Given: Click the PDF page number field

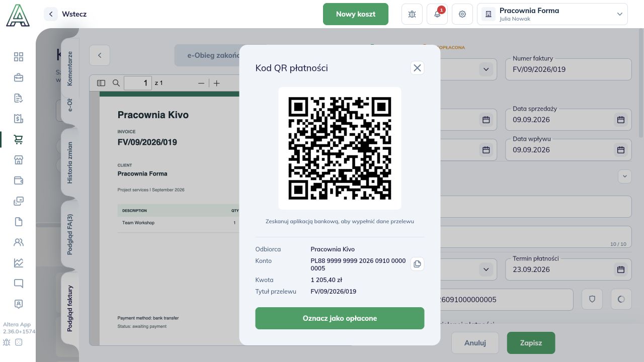Looking at the screenshot, I should (x=138, y=83).
